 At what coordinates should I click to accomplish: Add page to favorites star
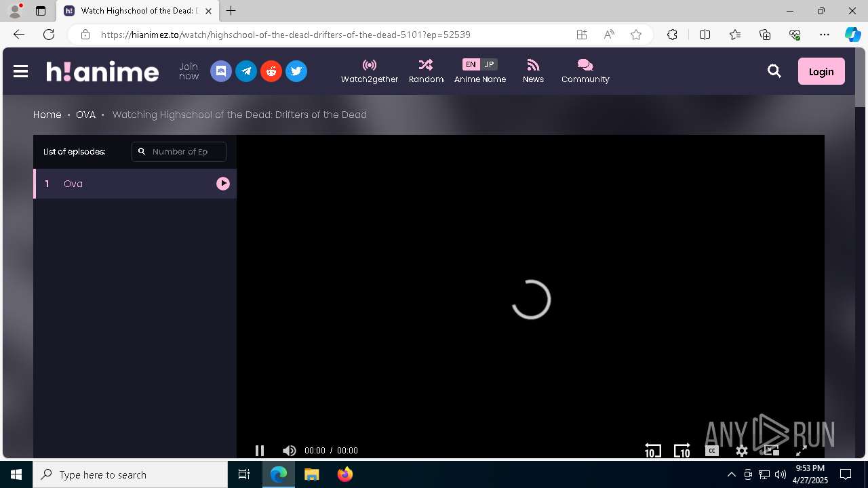pyautogui.click(x=636, y=35)
